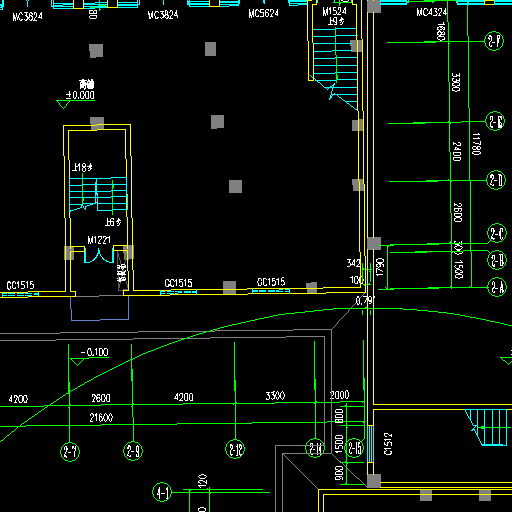
Task: Pick the 2-12 axis bubble marker
Action: pyautogui.click(x=235, y=449)
